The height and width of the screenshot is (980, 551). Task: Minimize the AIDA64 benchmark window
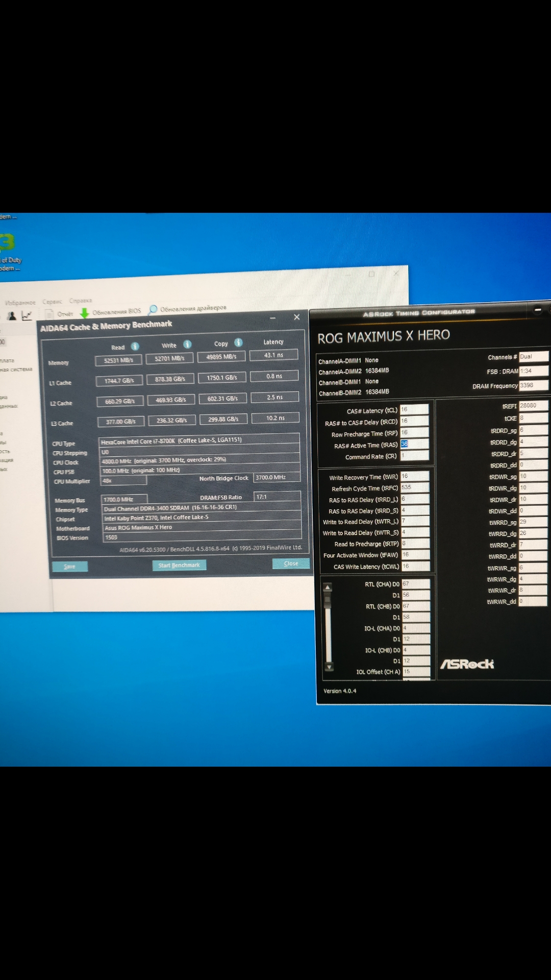(x=272, y=318)
